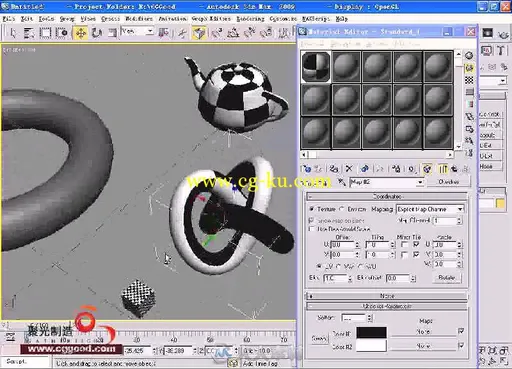Click Reset Map/Material X icon

(349, 169)
